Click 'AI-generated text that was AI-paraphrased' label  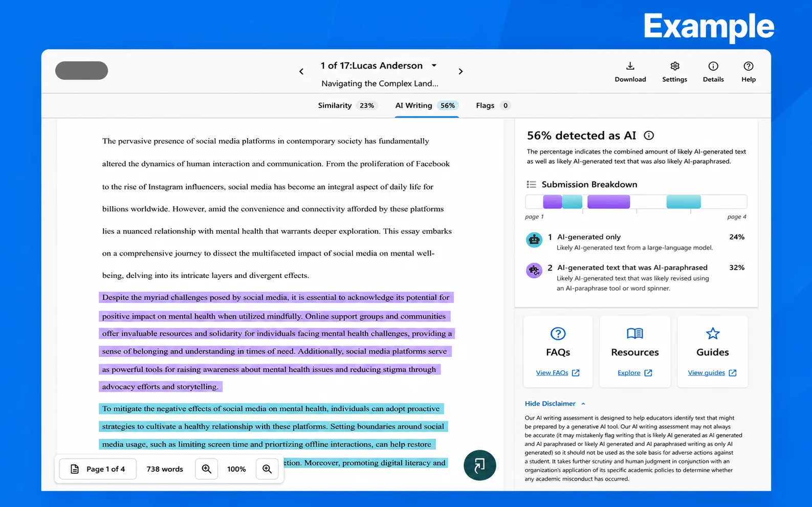632,268
